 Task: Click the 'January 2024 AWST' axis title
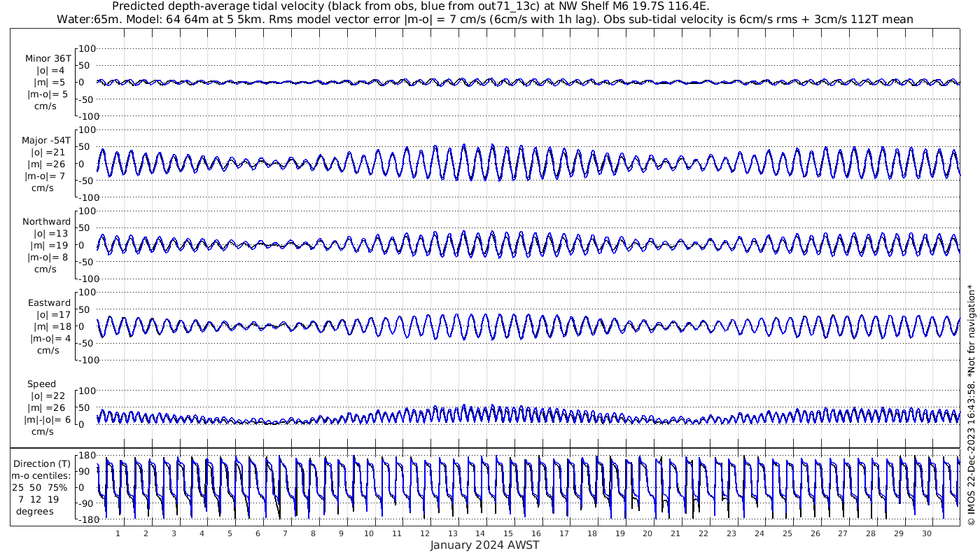pyautogui.click(x=484, y=545)
